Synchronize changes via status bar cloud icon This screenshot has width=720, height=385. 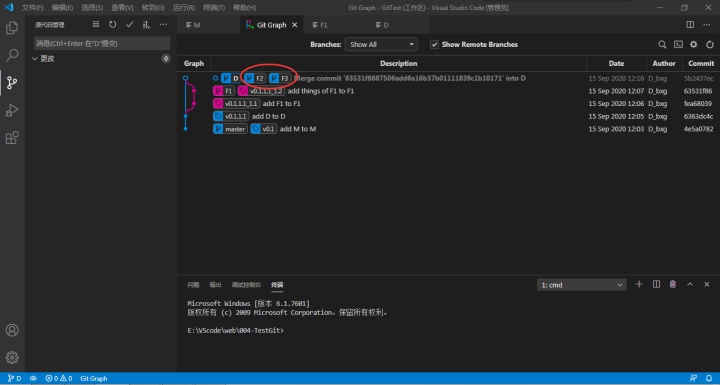(34, 378)
